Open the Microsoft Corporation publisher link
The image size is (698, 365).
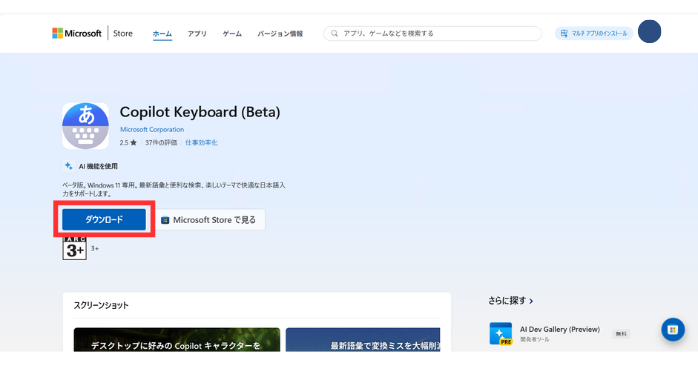tap(152, 130)
